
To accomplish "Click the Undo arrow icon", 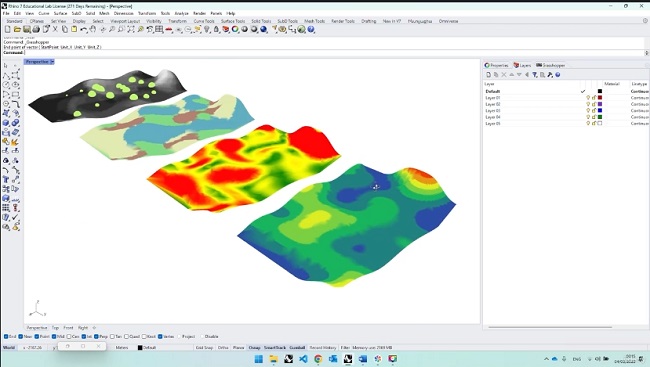I will pyautogui.click(x=84, y=29).
